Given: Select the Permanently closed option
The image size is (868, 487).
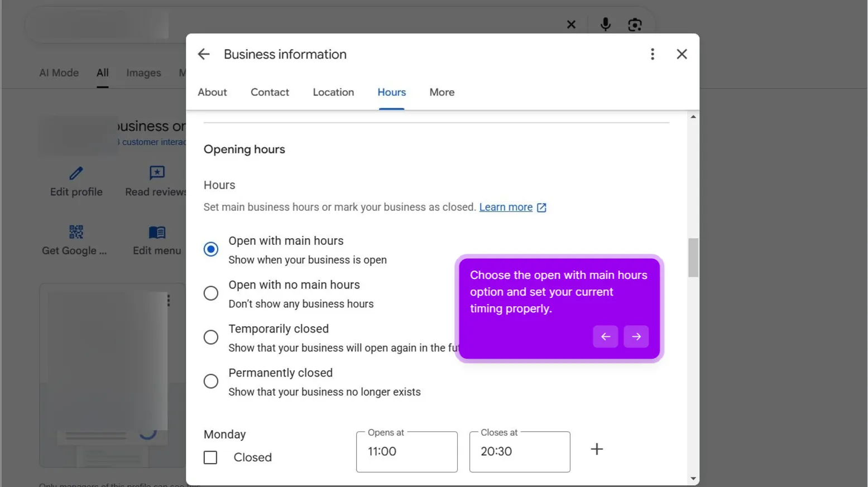Looking at the screenshot, I should pos(211,381).
